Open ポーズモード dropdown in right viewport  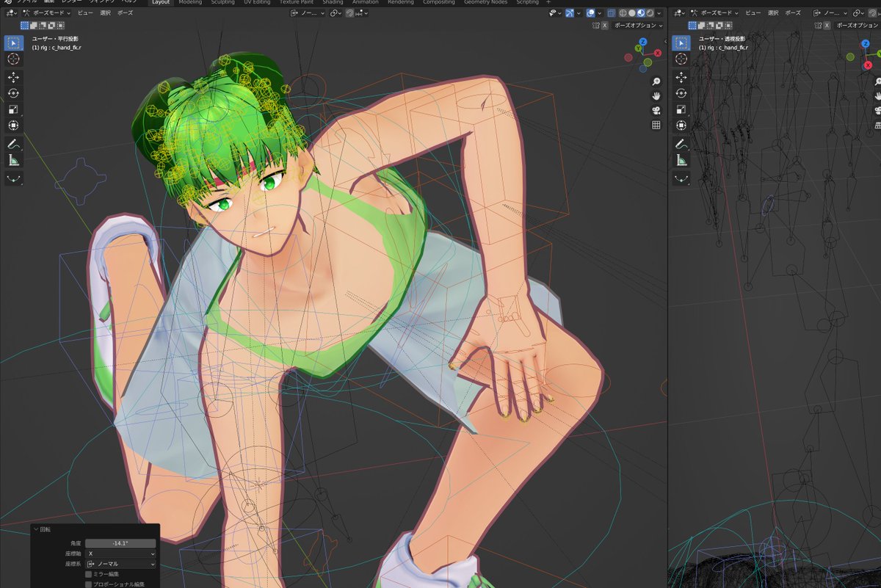coord(715,12)
